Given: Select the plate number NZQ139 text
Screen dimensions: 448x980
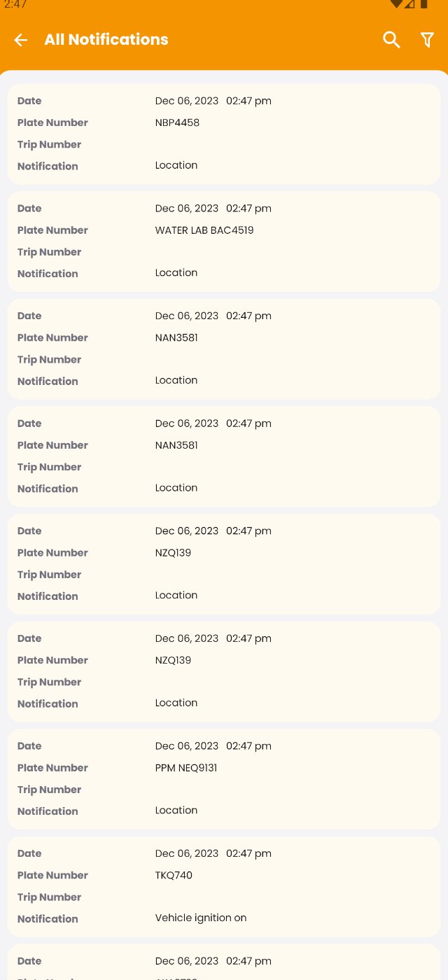Looking at the screenshot, I should point(173,553).
